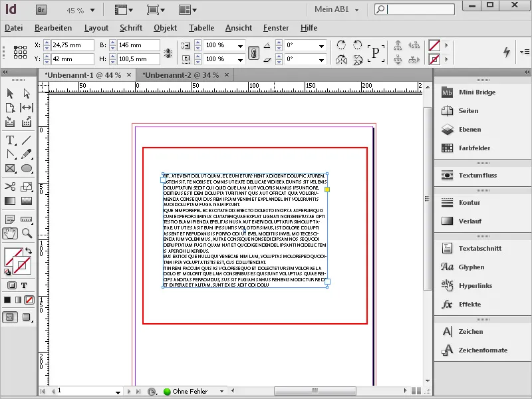Swap fill and stroke colors

[x=29, y=251]
